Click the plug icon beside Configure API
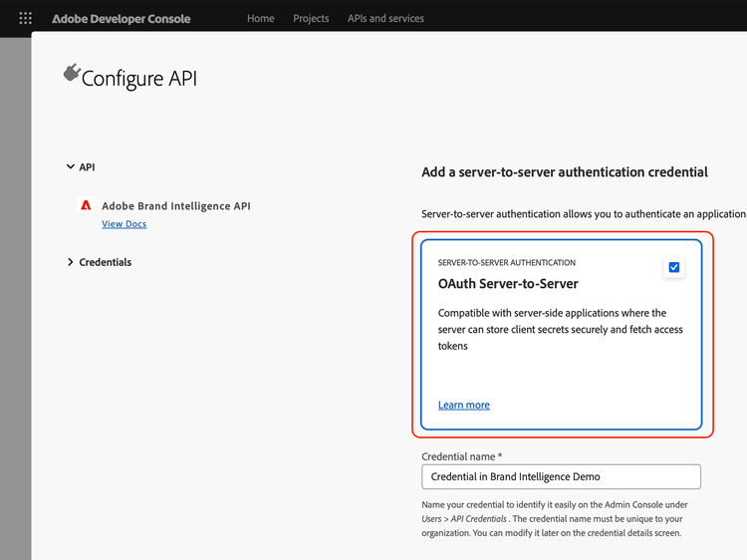The image size is (747, 560). 72,73
